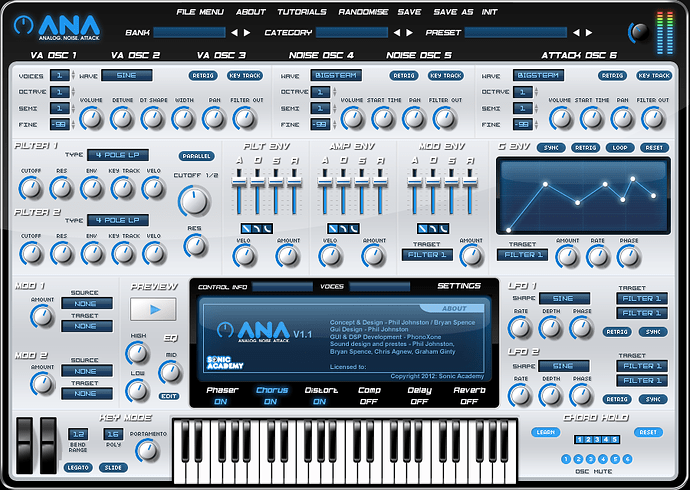
Task: Click the Filter 1 Cutoff knob
Action: [x=31, y=188]
